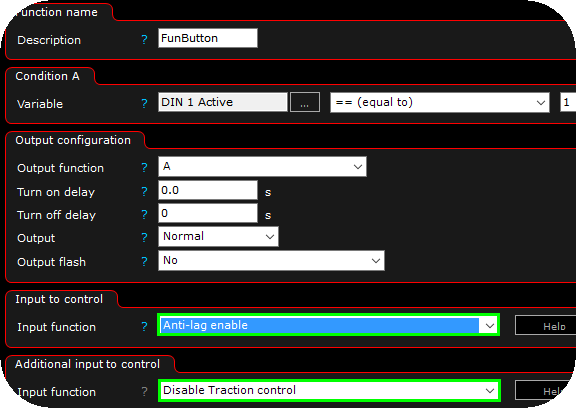The image size is (576, 408).
Task: Click the question mark next to Turn on delay
Action: pos(144,191)
